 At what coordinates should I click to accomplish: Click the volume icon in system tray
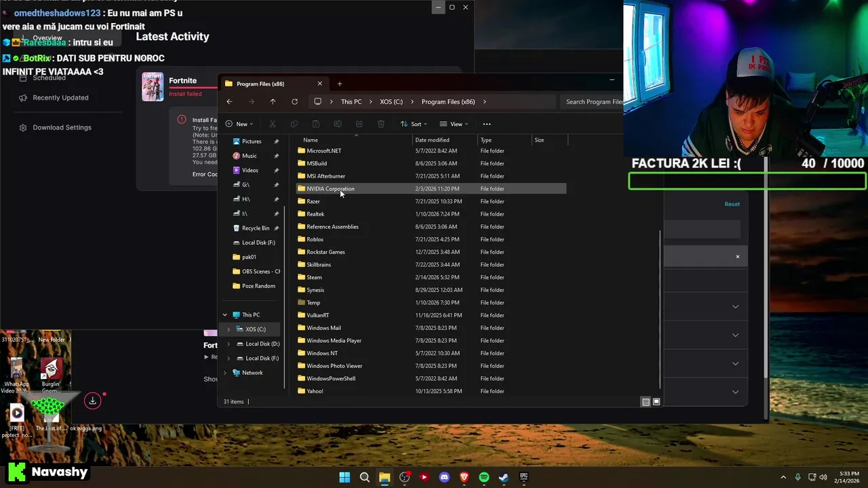point(824,477)
